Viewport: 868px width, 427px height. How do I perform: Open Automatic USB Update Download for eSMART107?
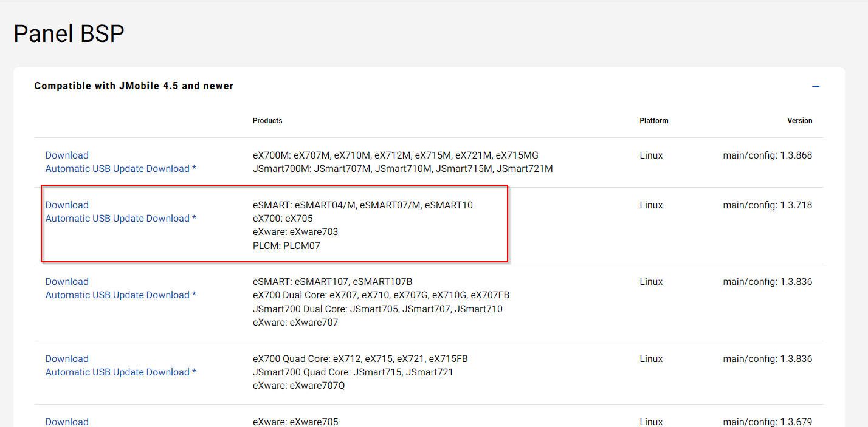[121, 295]
